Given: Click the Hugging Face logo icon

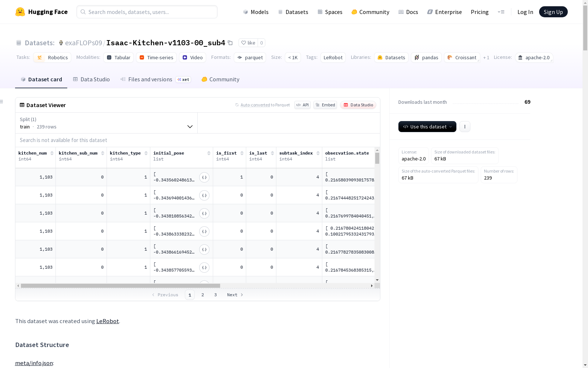Looking at the screenshot, I should pos(20,12).
